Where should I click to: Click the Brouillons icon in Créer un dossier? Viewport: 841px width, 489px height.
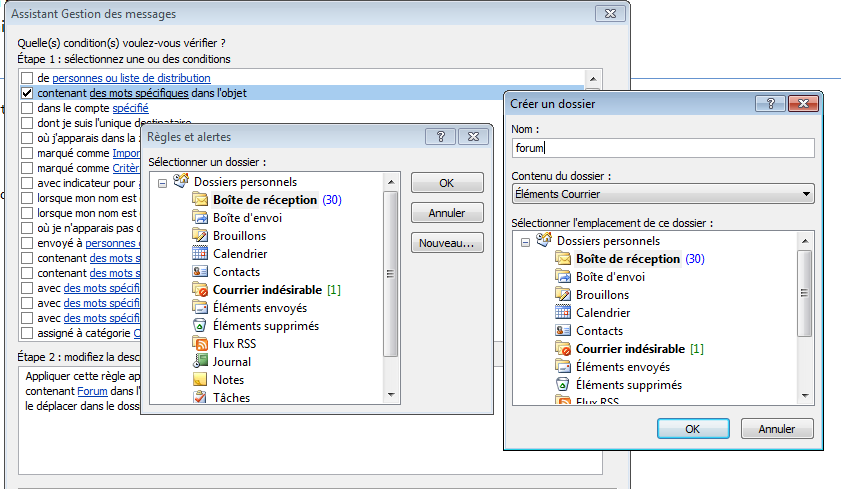[x=563, y=295]
